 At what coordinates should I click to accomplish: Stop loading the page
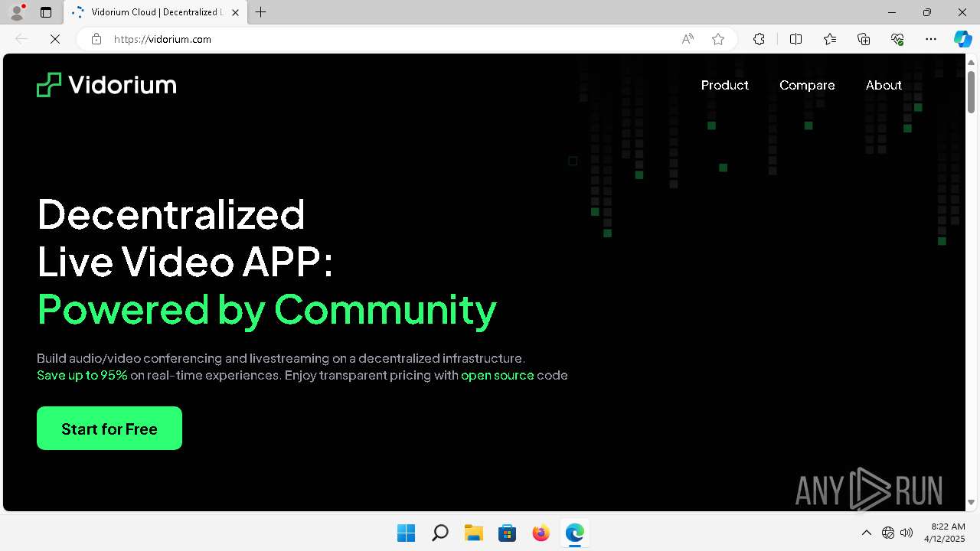click(x=55, y=39)
